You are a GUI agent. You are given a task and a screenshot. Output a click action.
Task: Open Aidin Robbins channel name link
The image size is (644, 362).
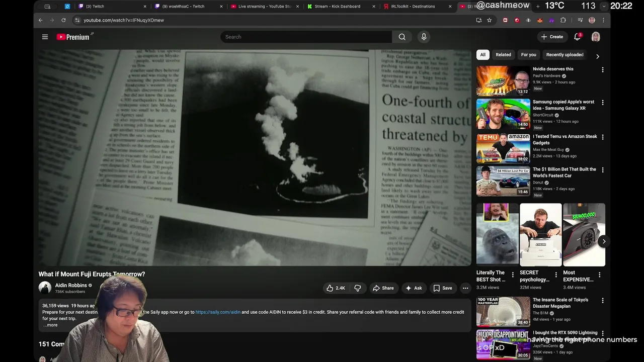[71, 285]
